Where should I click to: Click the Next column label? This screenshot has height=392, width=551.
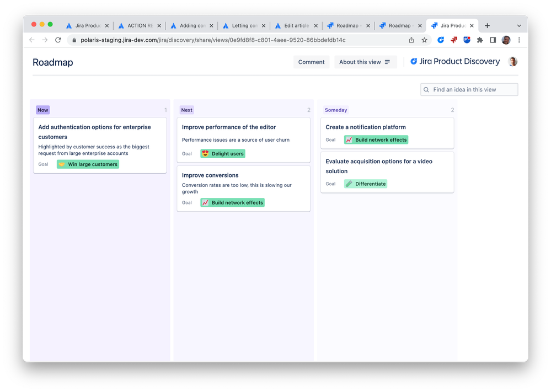click(x=186, y=110)
